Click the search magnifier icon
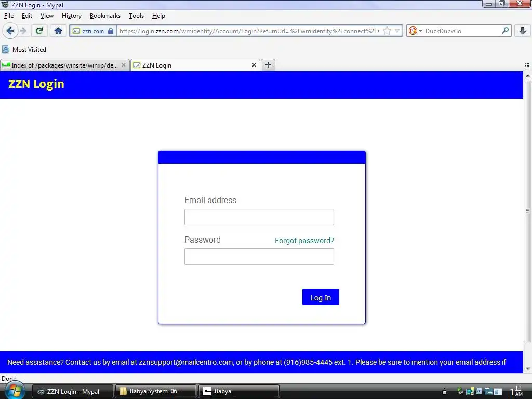Image resolution: width=532 pixels, height=399 pixels. pos(505,31)
